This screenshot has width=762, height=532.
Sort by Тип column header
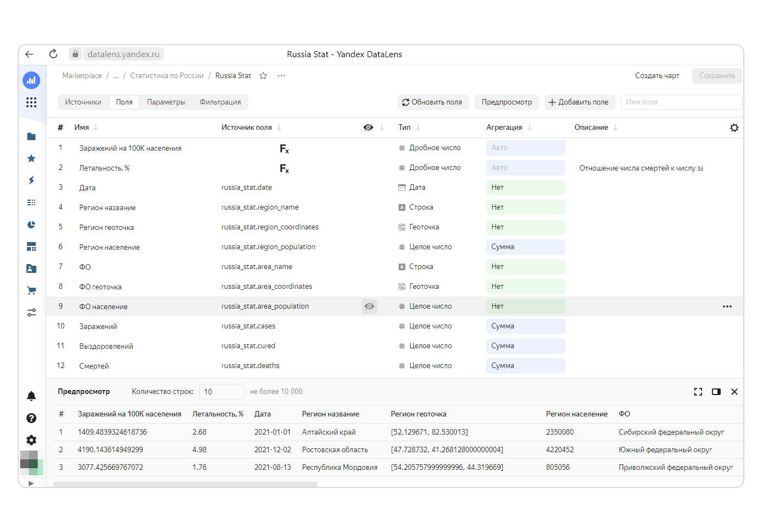click(409, 128)
